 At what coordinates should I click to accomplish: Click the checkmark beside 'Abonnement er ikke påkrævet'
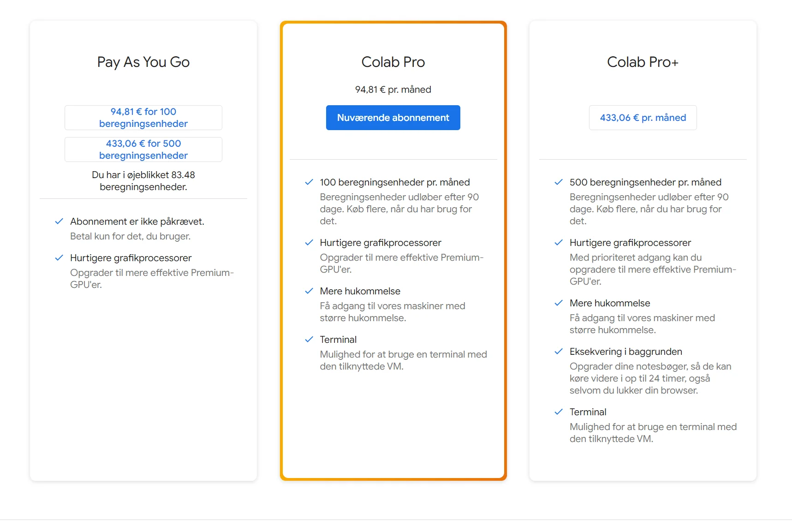[x=59, y=221]
